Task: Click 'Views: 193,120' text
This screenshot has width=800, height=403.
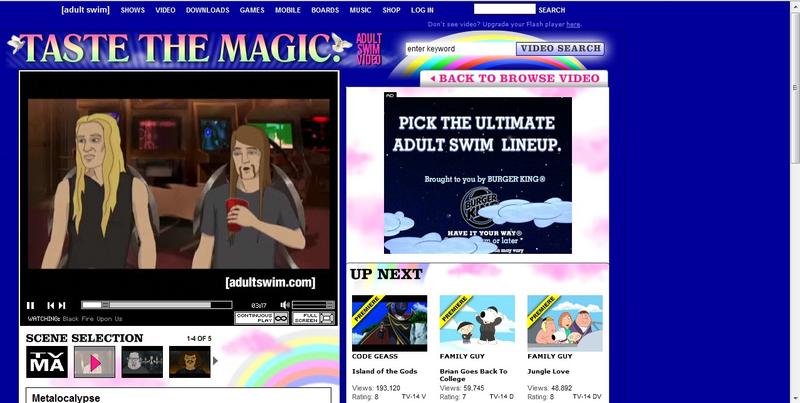Action: pyautogui.click(x=376, y=388)
